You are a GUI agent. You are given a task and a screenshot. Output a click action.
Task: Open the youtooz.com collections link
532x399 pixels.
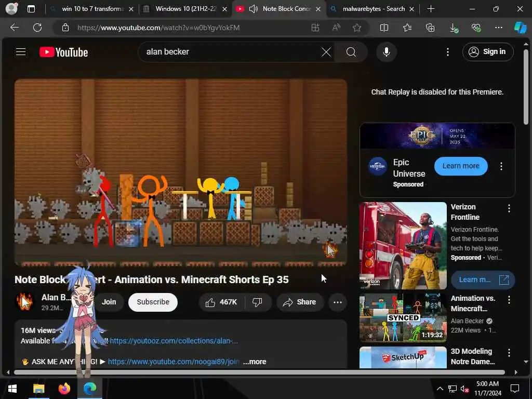point(174,341)
